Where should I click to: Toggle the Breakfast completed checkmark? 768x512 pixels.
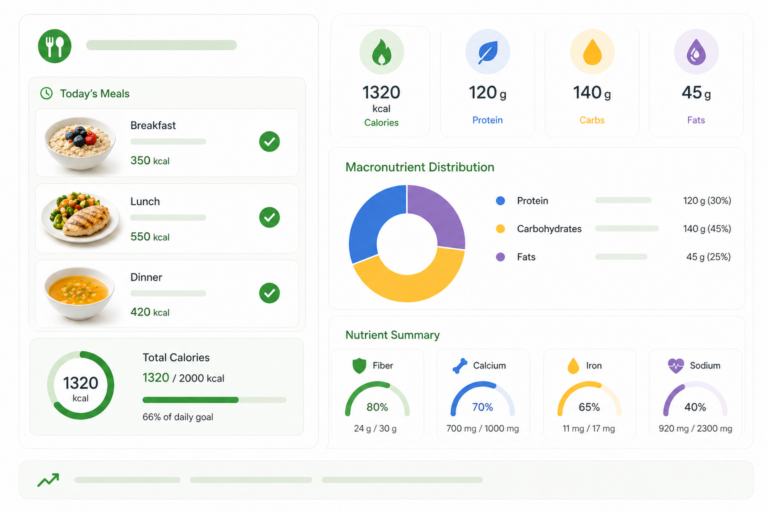[x=269, y=142]
